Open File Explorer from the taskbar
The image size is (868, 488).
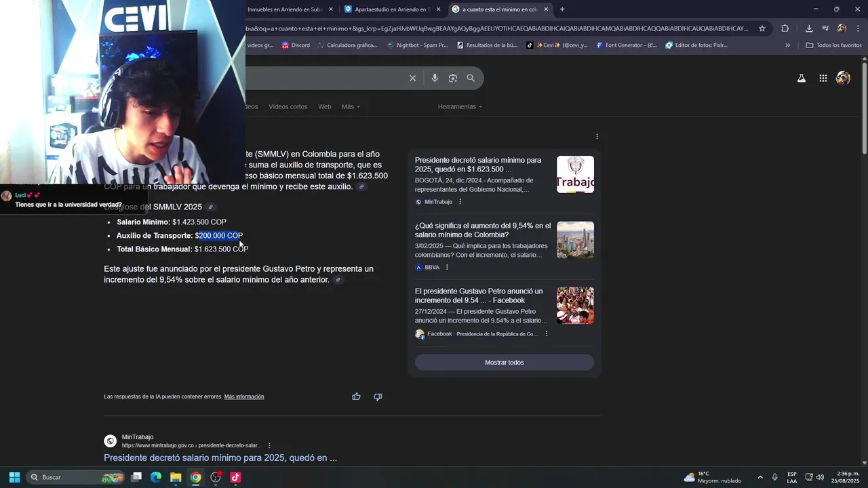click(x=176, y=477)
